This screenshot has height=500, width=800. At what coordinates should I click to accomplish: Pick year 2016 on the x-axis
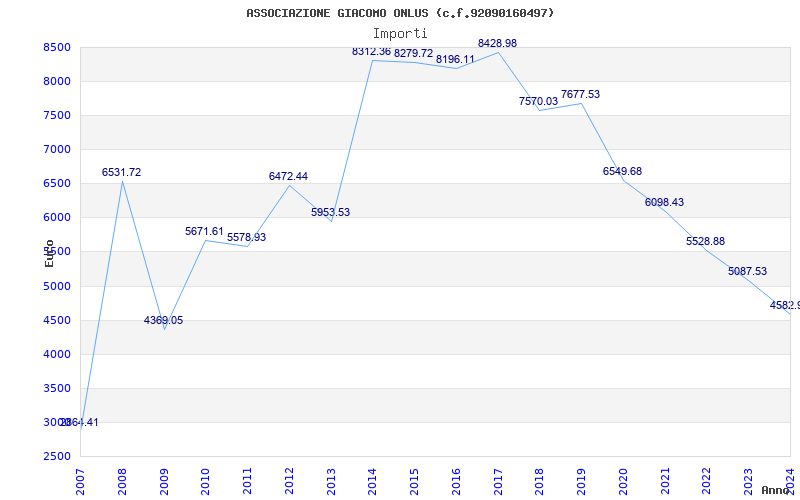pyautogui.click(x=456, y=482)
